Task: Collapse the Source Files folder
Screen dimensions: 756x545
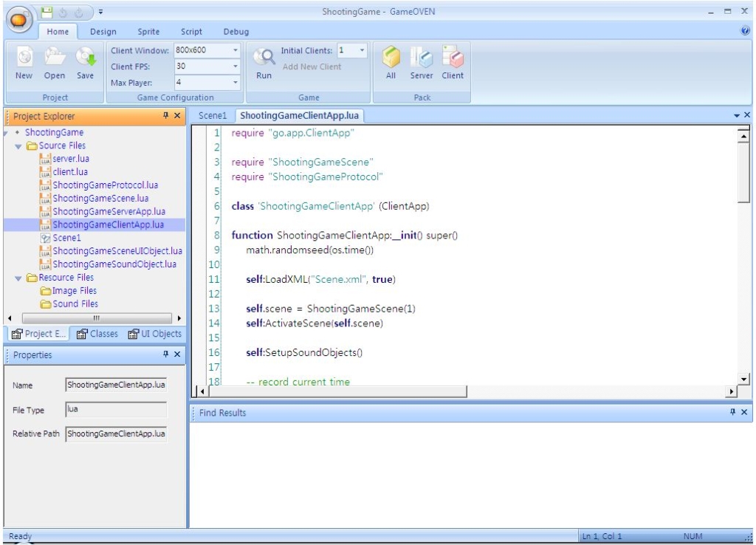Action: [18, 145]
